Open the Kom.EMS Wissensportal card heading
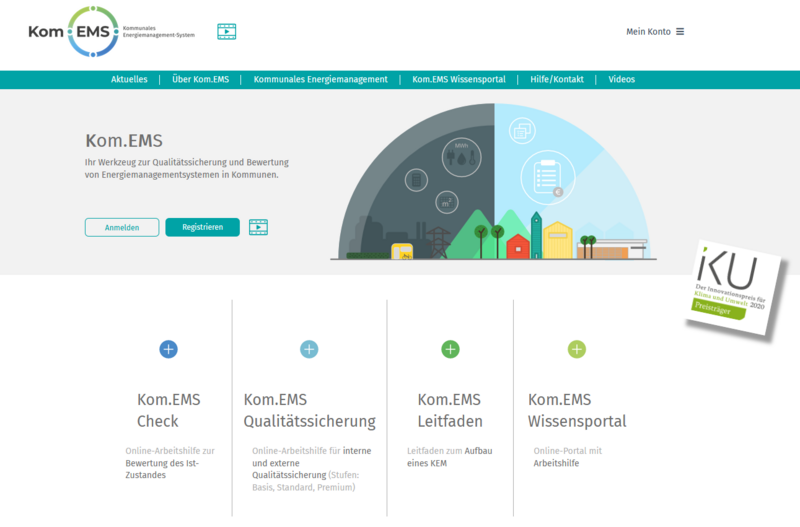This screenshot has width=800, height=527. click(x=577, y=410)
